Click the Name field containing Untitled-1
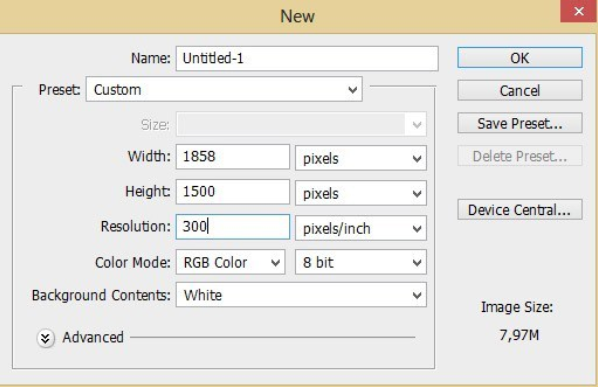 307,58
